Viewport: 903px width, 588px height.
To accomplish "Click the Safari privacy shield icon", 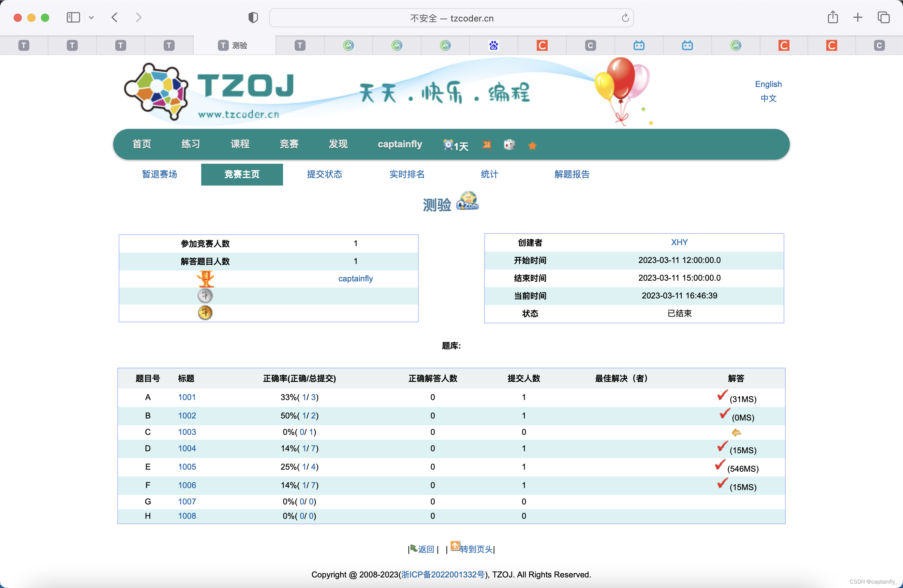I will click(253, 18).
